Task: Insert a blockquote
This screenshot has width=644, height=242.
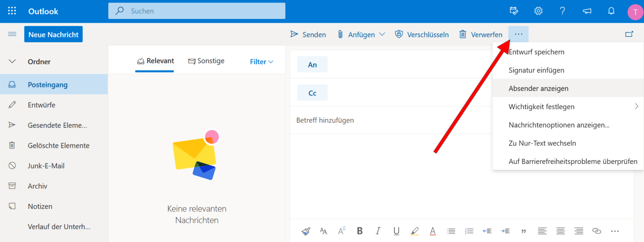Action: pos(524,231)
